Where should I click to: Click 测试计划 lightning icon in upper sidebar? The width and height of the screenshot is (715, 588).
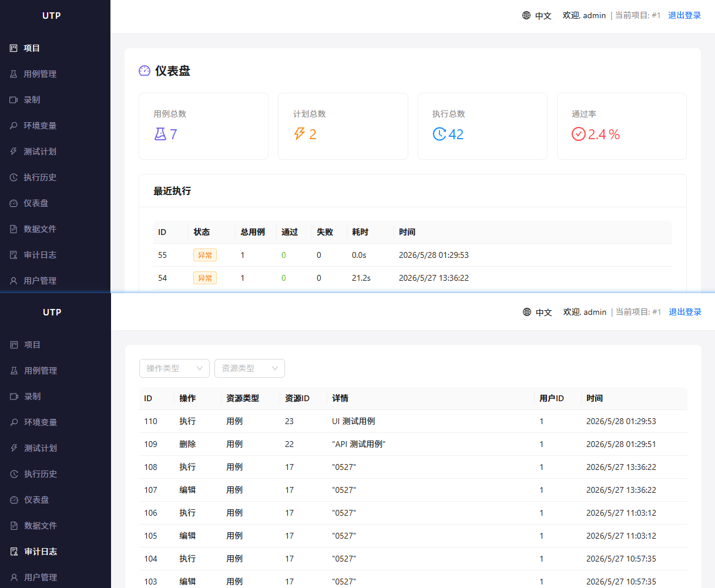coord(14,152)
